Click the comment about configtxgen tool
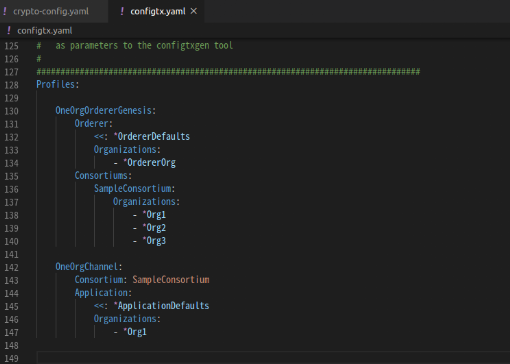 tap(135, 46)
